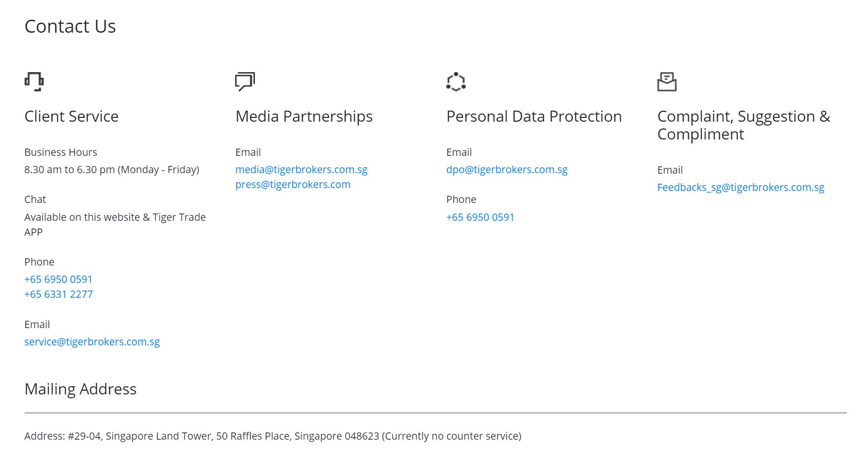Click the Media Partnerships heading

[x=304, y=116]
